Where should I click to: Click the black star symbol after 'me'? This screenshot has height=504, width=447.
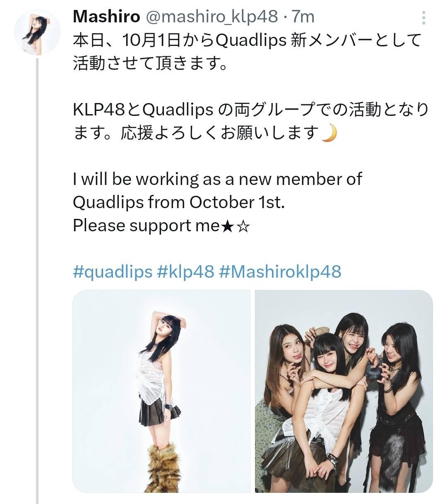coord(228,226)
